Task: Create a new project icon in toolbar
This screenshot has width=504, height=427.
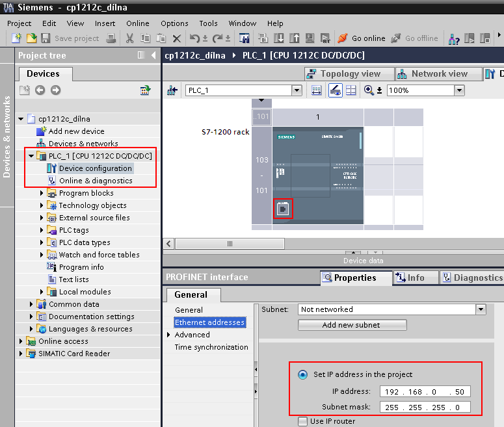Action: 17,38
